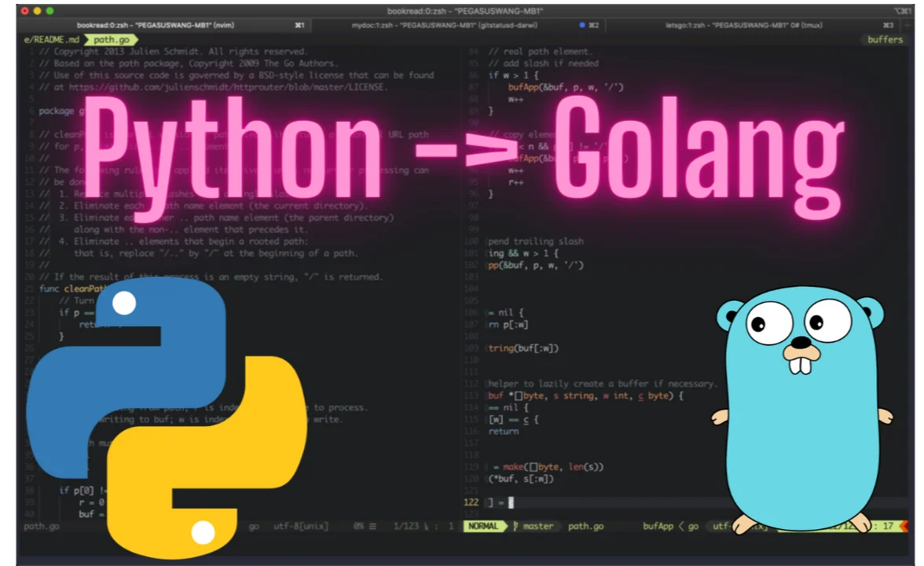Click the 'Based on the path package' comment
Viewport: 924px width, 566px height.
click(x=188, y=63)
